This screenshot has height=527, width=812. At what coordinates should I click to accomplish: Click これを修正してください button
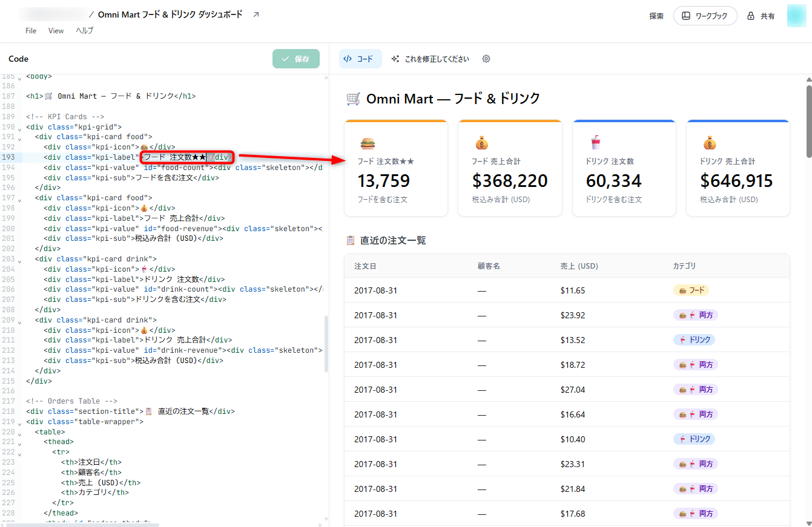pyautogui.click(x=431, y=59)
